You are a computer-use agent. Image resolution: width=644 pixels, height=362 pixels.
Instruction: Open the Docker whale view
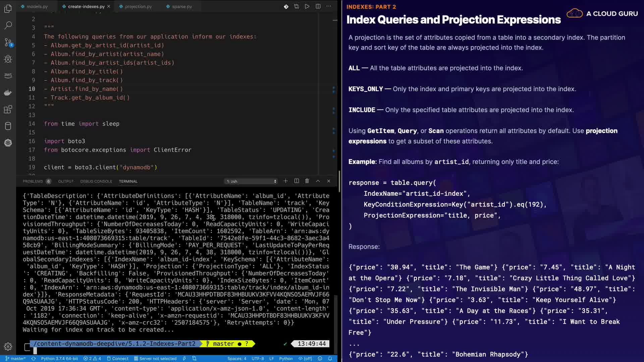(8, 93)
